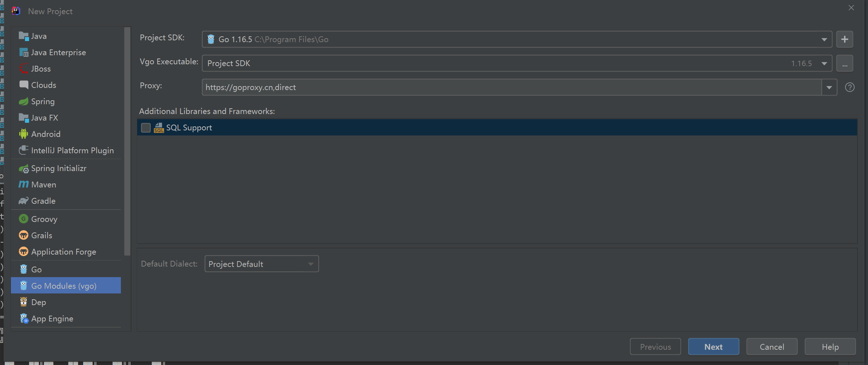Click the Previous button
Image resolution: width=868 pixels, height=365 pixels.
(x=655, y=347)
